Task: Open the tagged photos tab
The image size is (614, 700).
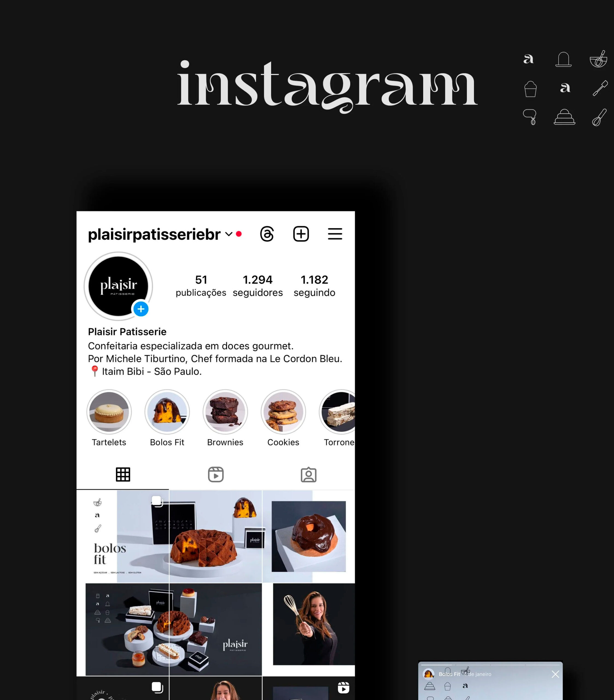Action: (x=309, y=475)
